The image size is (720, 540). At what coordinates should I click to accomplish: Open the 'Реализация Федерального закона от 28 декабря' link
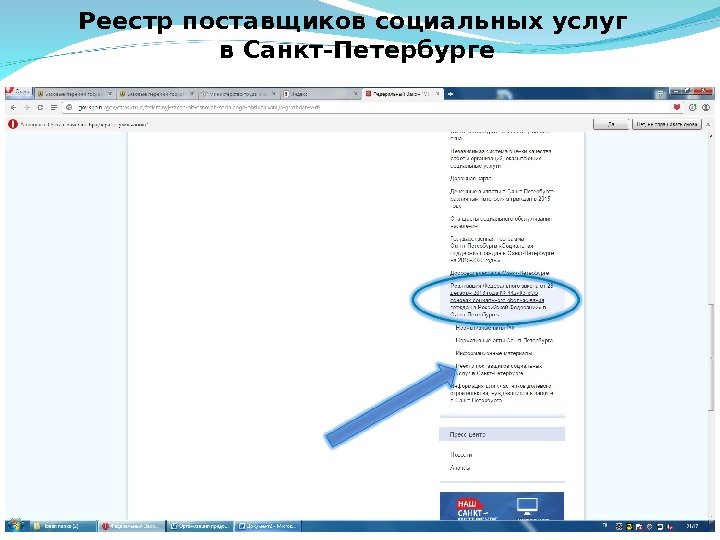click(502, 300)
